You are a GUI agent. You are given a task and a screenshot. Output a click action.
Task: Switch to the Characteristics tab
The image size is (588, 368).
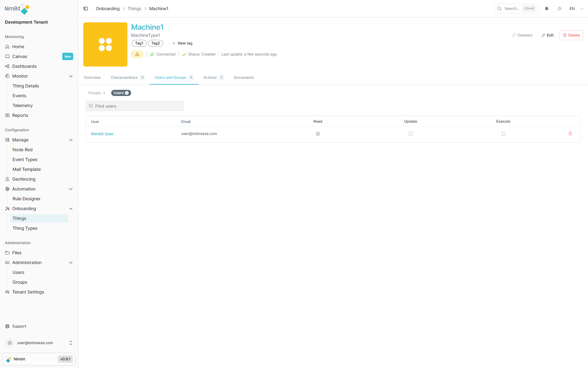click(124, 78)
